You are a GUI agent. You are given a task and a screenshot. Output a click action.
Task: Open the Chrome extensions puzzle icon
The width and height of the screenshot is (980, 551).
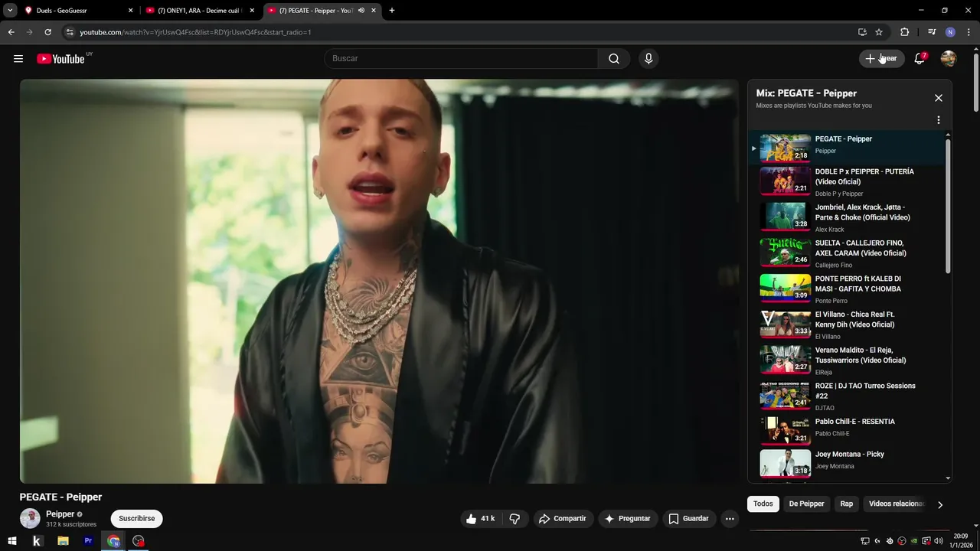tap(905, 32)
